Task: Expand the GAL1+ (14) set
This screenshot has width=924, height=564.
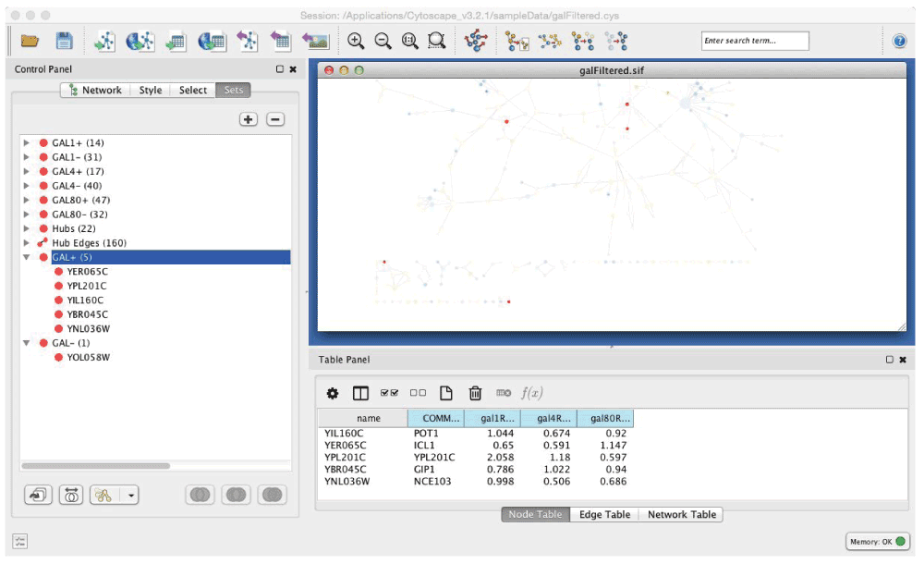Action: tap(27, 142)
